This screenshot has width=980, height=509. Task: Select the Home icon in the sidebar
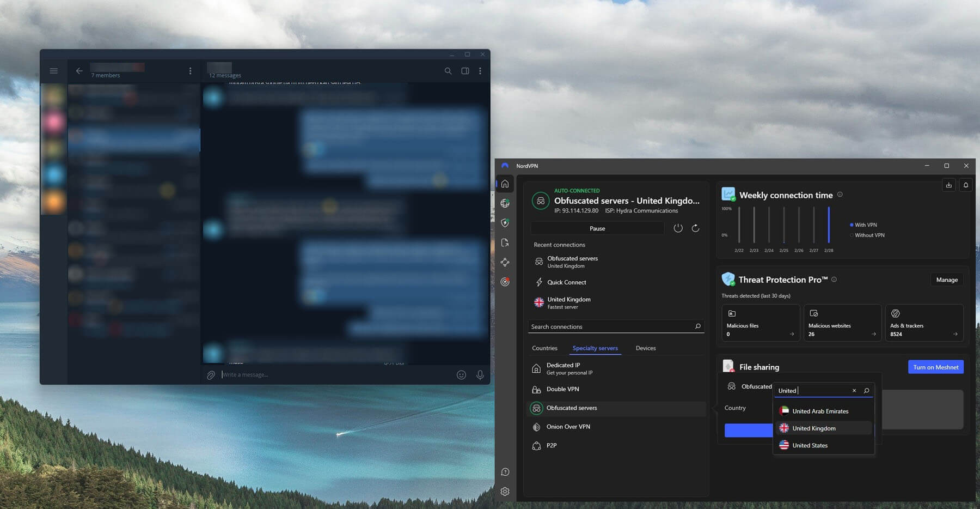tap(505, 184)
